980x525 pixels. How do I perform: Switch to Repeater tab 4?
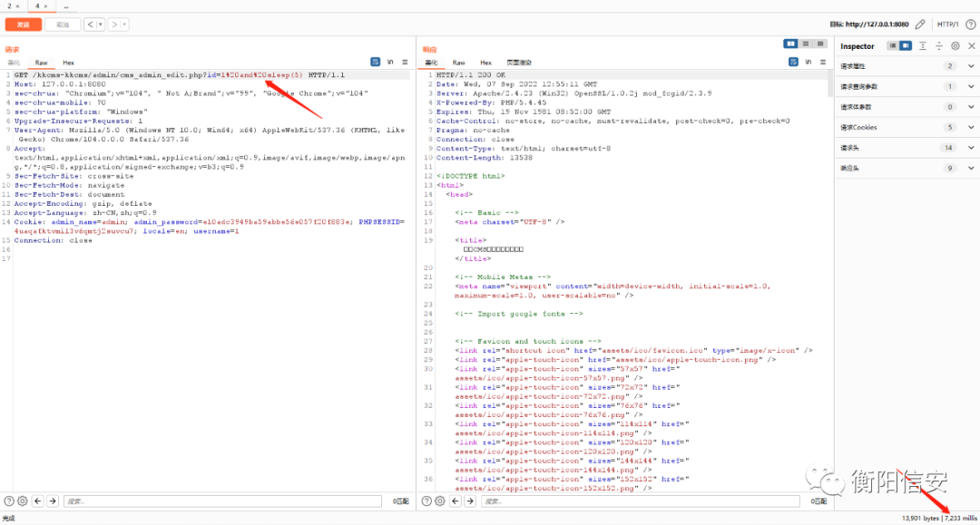click(37, 5)
